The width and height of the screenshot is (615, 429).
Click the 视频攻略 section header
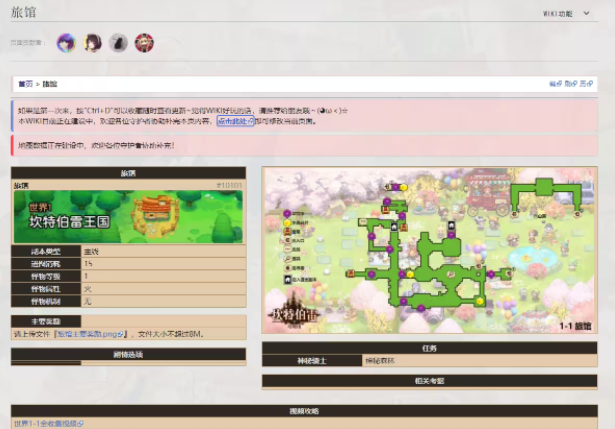[307, 410]
